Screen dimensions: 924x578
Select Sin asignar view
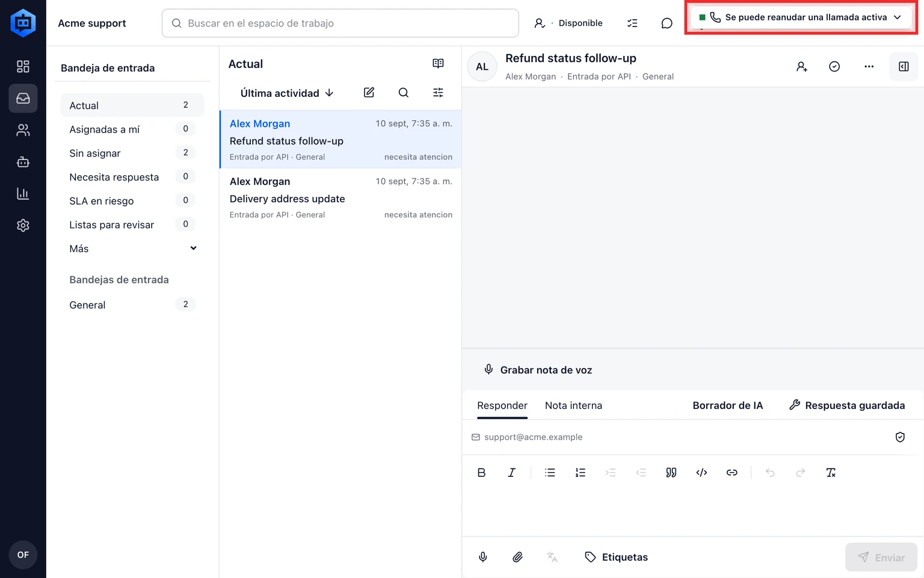tap(132, 153)
